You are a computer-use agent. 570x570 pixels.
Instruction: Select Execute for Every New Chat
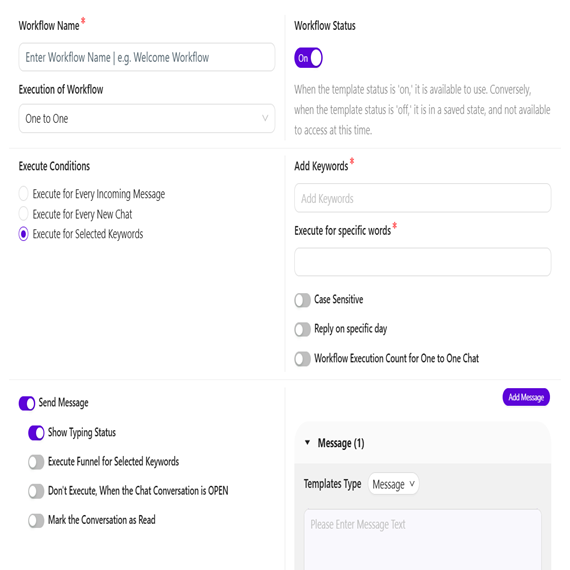pos(23,214)
